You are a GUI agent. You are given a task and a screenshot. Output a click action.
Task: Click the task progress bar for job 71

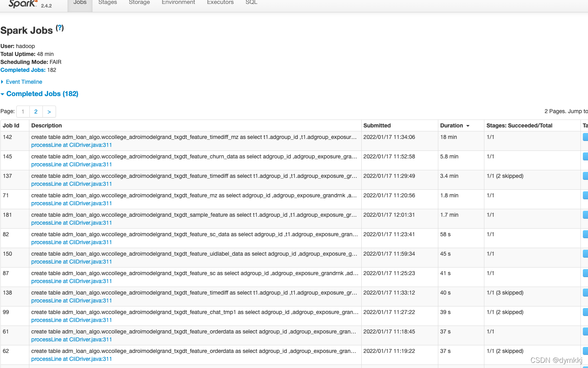pos(585,195)
